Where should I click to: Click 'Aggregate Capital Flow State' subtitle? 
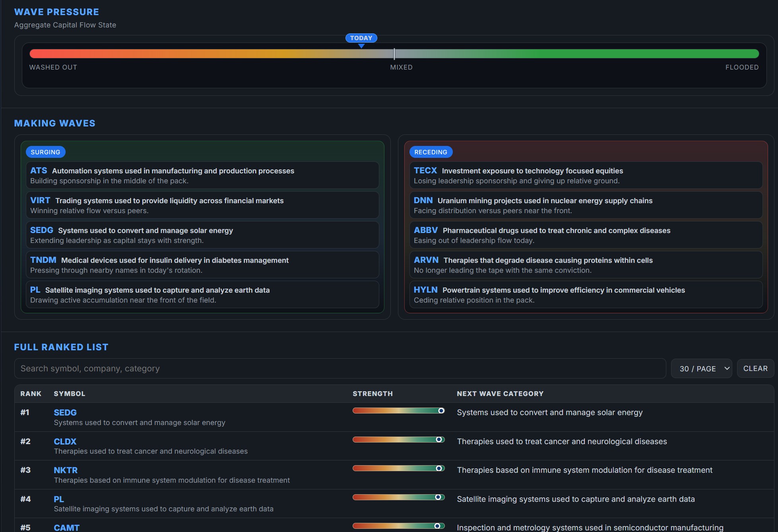pyautogui.click(x=65, y=25)
